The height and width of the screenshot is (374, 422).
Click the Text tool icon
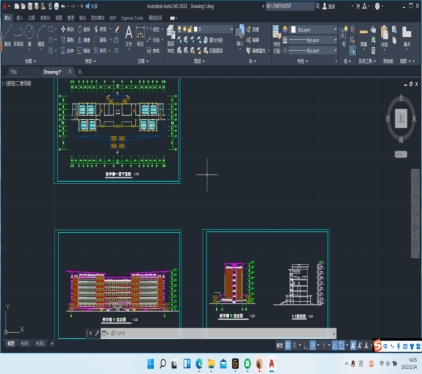click(x=129, y=36)
